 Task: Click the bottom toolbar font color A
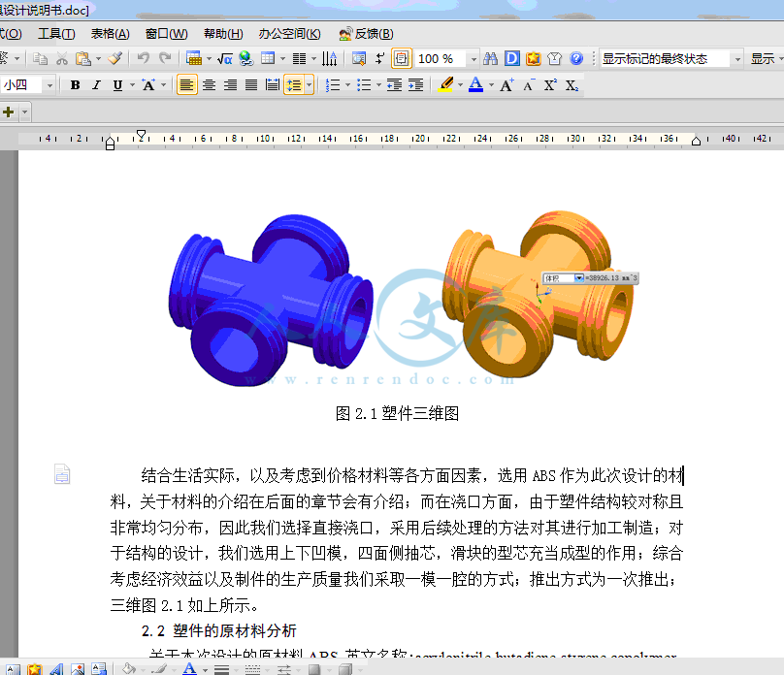tap(189, 669)
